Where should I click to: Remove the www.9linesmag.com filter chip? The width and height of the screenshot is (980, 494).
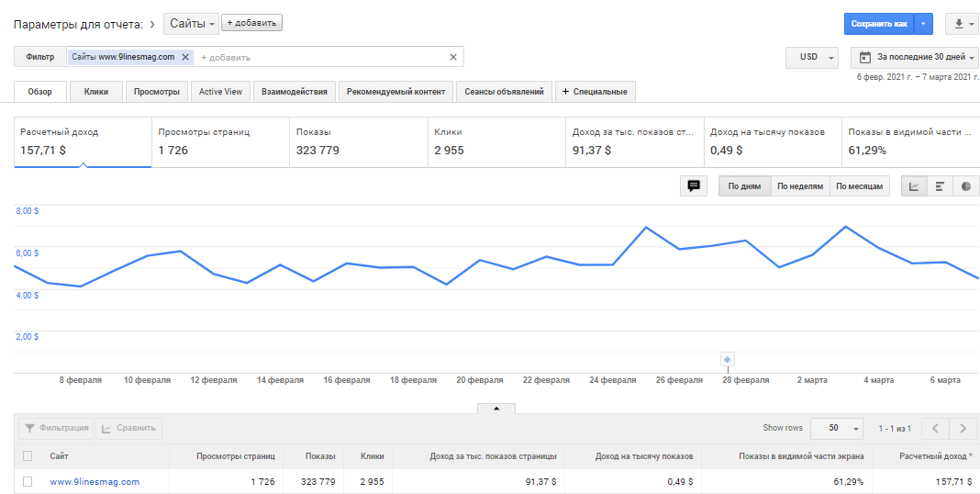point(185,57)
